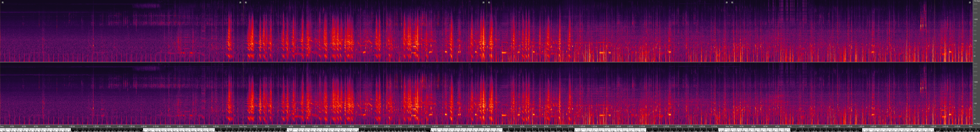
Task: Click 10:00 on the fourth clip's ruler
Action: 741,126
